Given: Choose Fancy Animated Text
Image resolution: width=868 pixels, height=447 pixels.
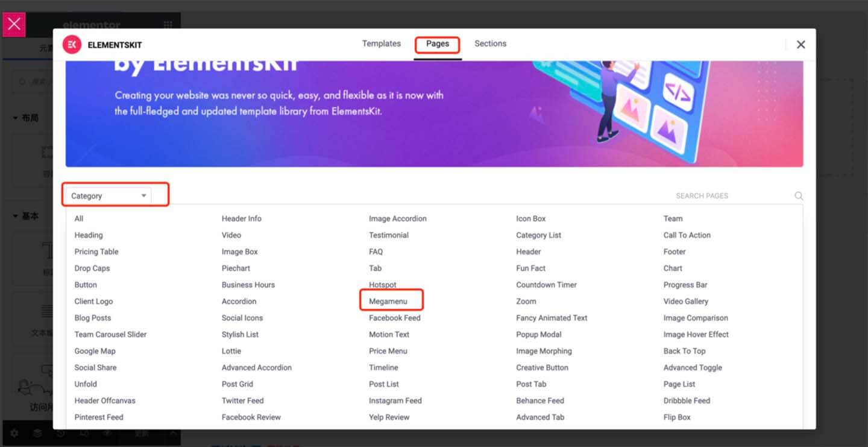Looking at the screenshot, I should click(552, 318).
